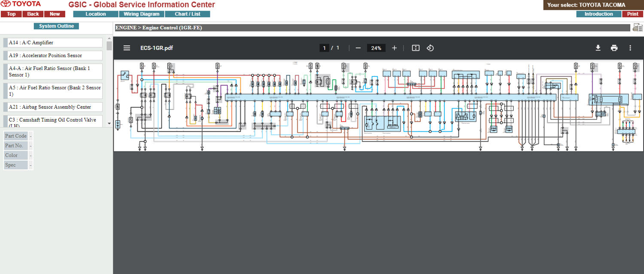Open the Chart / List tab
Image resolution: width=644 pixels, height=274 pixels.
188,14
